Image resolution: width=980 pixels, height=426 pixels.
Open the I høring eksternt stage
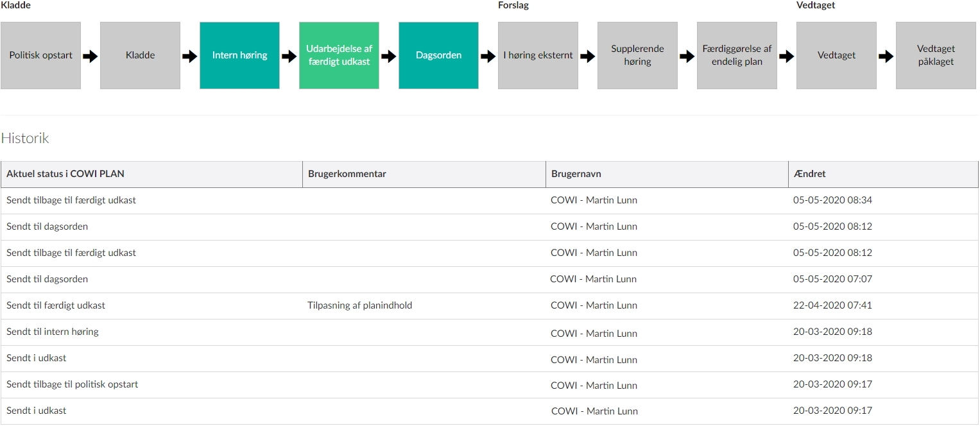pos(538,56)
